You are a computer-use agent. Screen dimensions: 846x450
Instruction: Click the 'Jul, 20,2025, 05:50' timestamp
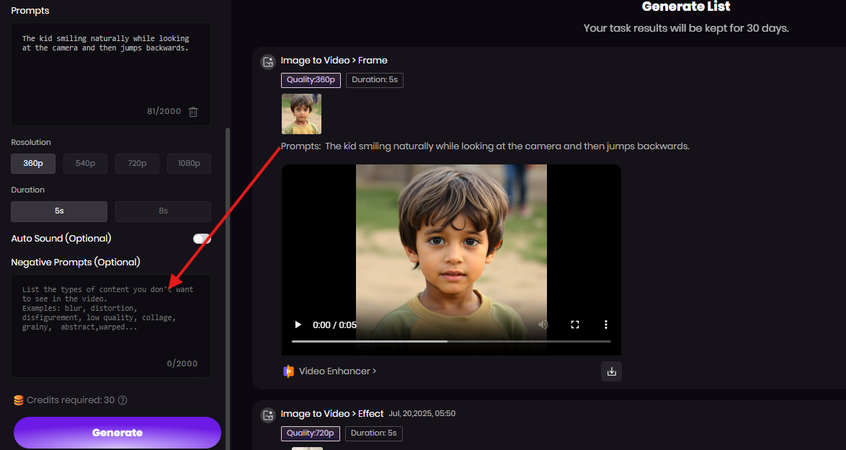coord(422,414)
